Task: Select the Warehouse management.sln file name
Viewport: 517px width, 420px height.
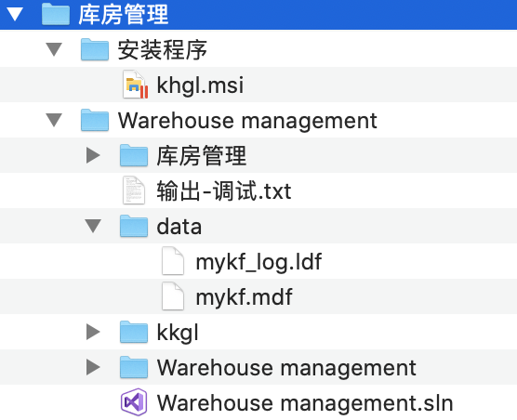Action: (x=305, y=402)
